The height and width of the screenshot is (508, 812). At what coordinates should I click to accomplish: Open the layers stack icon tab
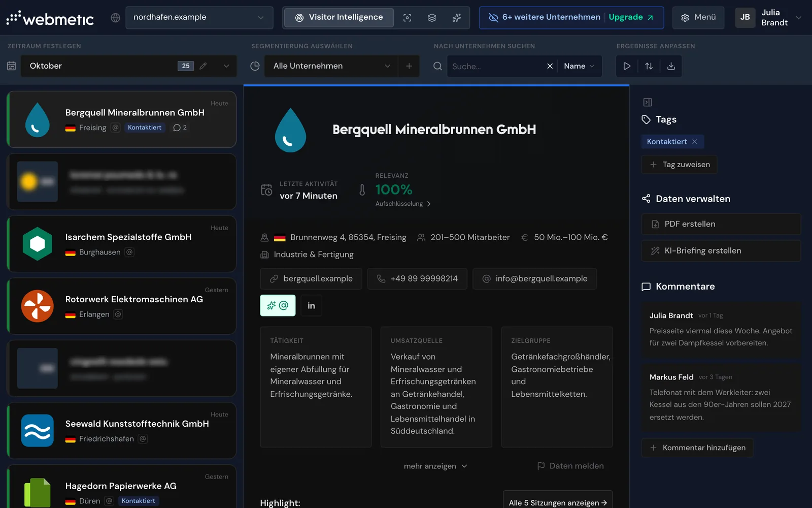point(432,18)
